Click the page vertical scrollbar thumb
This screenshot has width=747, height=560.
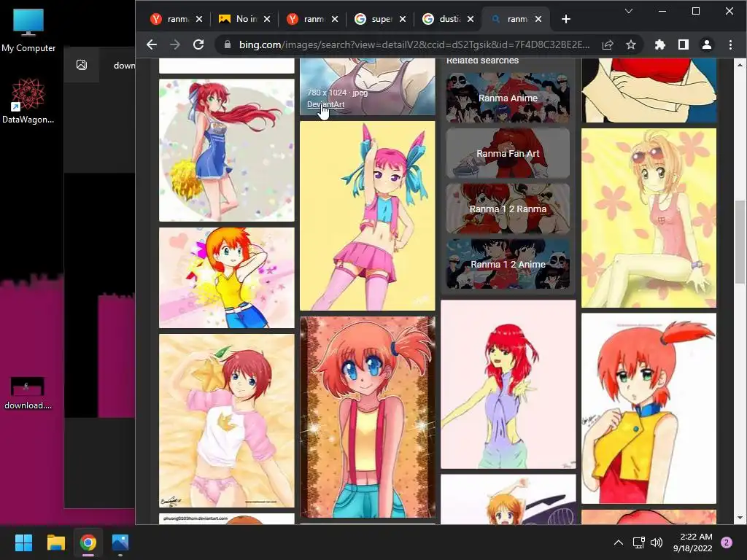click(740, 242)
